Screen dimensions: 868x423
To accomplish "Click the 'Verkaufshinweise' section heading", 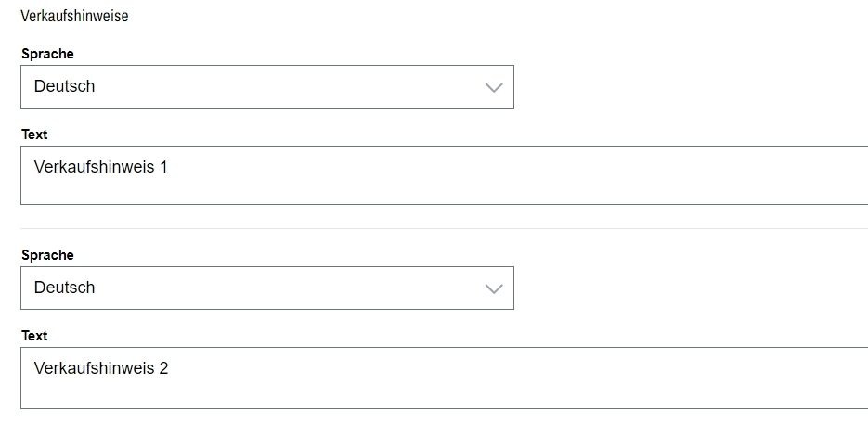I will (x=74, y=17).
